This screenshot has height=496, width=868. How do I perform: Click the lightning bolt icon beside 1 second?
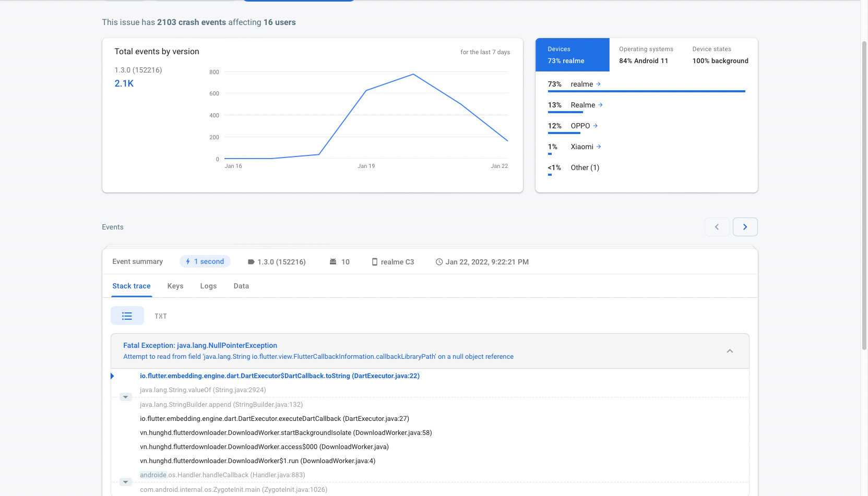(x=187, y=261)
